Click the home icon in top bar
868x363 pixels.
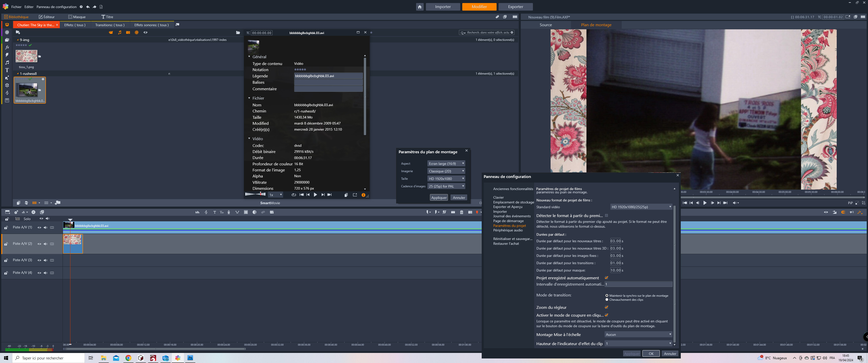tap(420, 7)
